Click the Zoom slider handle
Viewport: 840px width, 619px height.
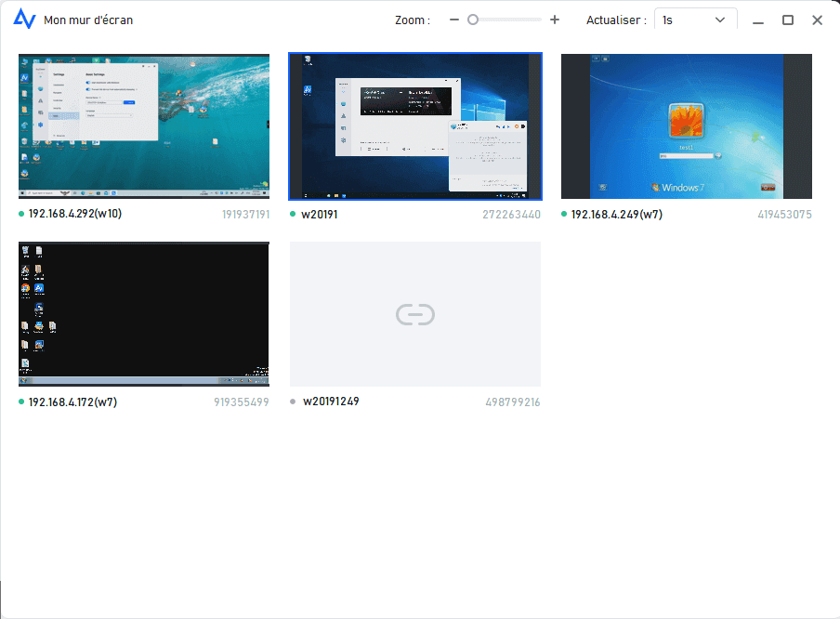coord(473,20)
